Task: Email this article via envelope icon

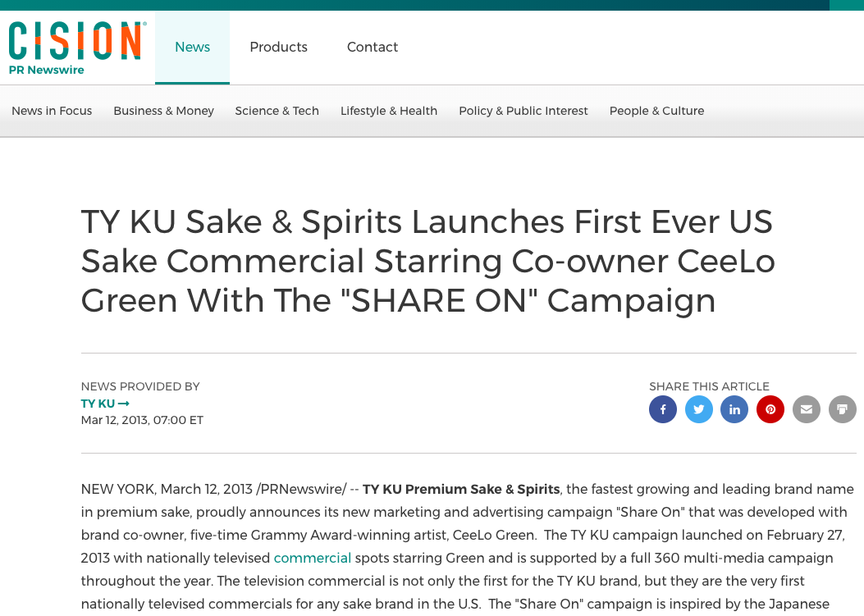Action: coord(807,409)
